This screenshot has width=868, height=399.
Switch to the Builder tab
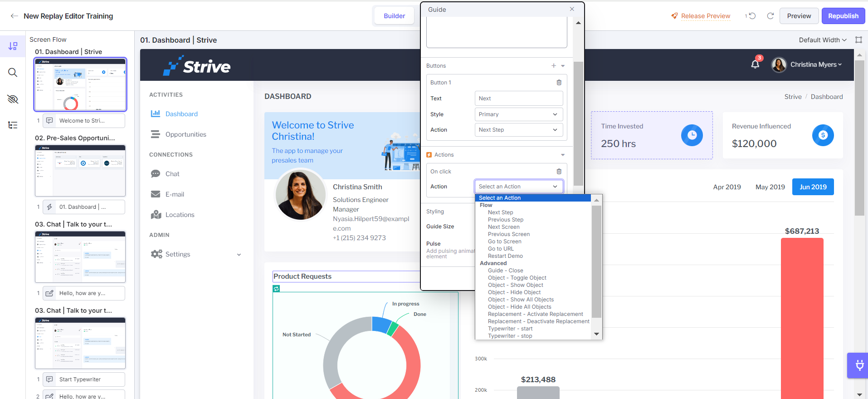tap(394, 16)
